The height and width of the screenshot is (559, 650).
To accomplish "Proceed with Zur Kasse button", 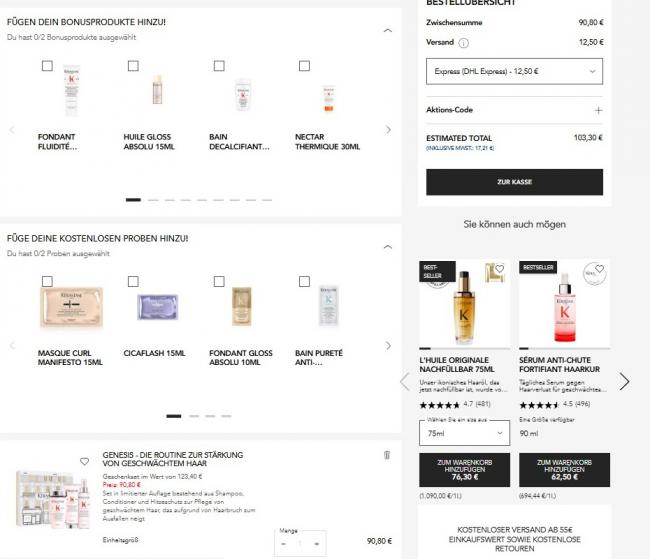I will (514, 182).
